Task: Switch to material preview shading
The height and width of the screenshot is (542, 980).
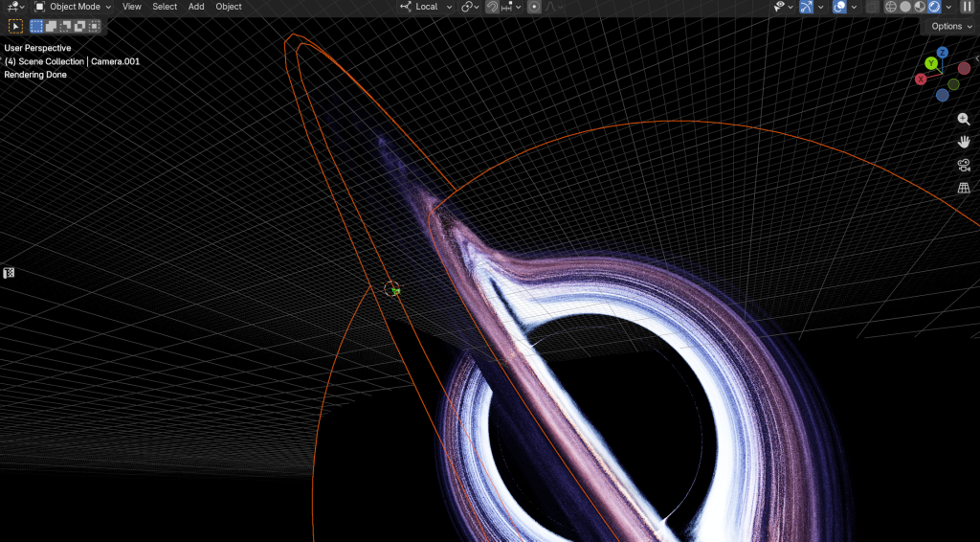Action: [920, 7]
